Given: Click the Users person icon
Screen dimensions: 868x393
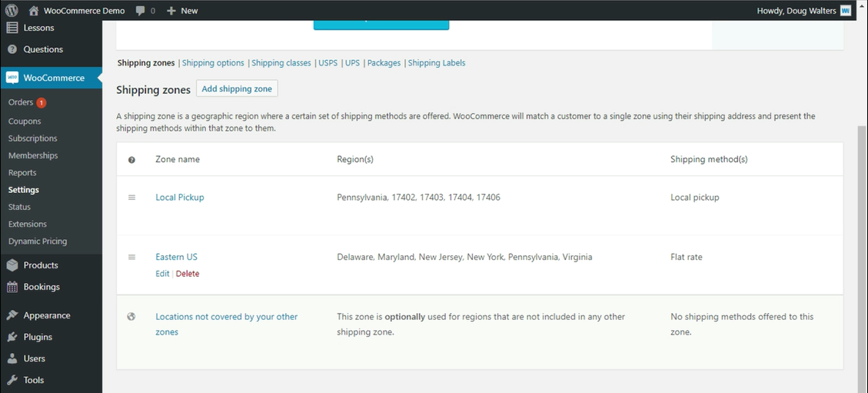Looking at the screenshot, I should 12,358.
